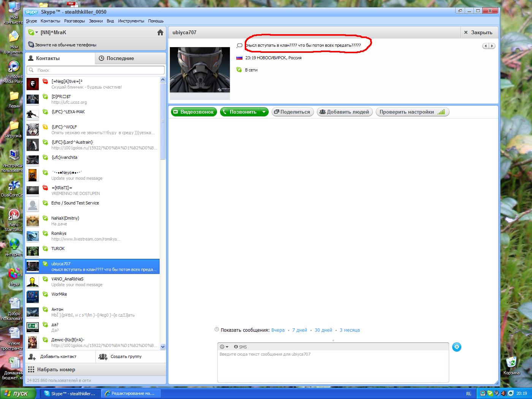Open the Набрать номер dial pad
The width and height of the screenshot is (532, 399).
(95, 369)
